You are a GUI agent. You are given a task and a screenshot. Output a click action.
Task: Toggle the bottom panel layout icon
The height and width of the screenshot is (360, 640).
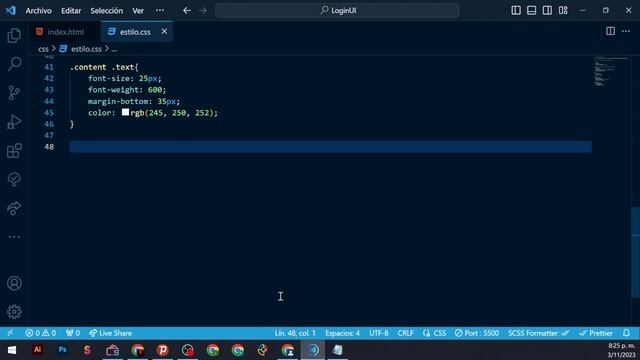tap(531, 10)
